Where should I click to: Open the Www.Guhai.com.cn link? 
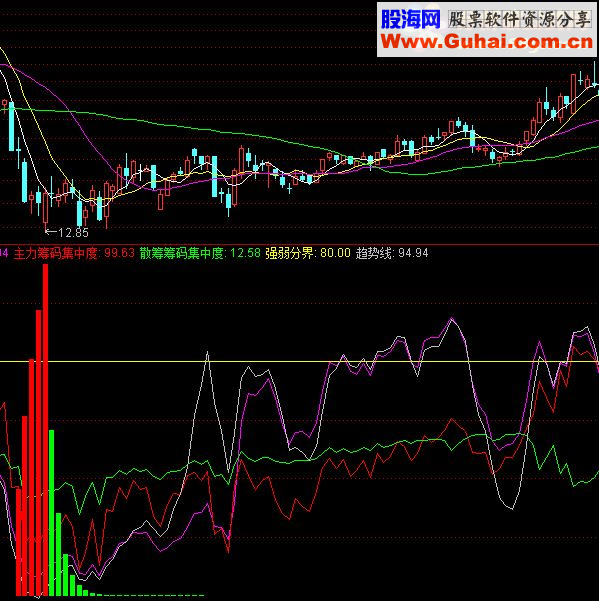tap(487, 41)
